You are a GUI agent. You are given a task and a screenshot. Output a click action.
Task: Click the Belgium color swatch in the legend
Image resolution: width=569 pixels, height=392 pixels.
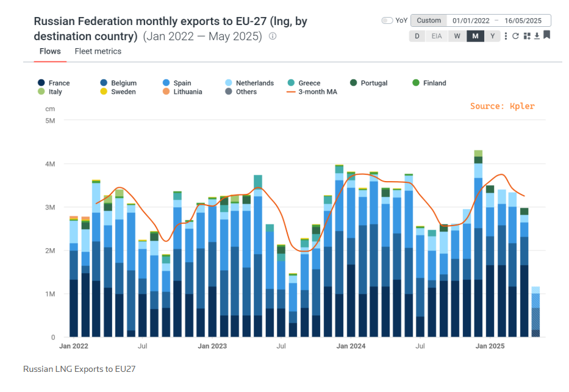point(104,83)
